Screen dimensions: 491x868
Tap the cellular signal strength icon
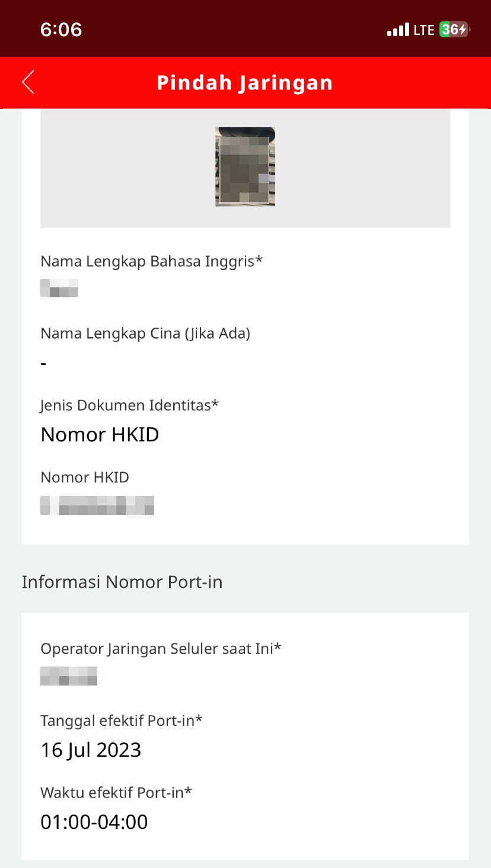(x=398, y=30)
